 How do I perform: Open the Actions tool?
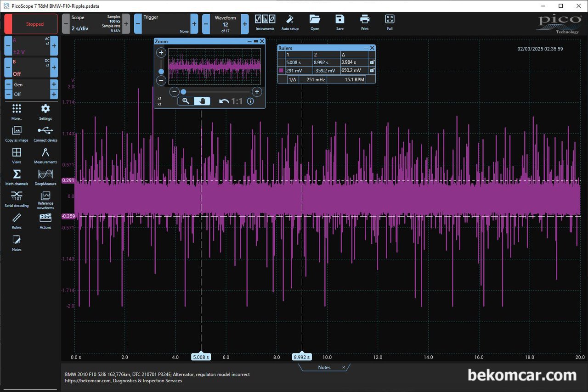[x=45, y=221]
